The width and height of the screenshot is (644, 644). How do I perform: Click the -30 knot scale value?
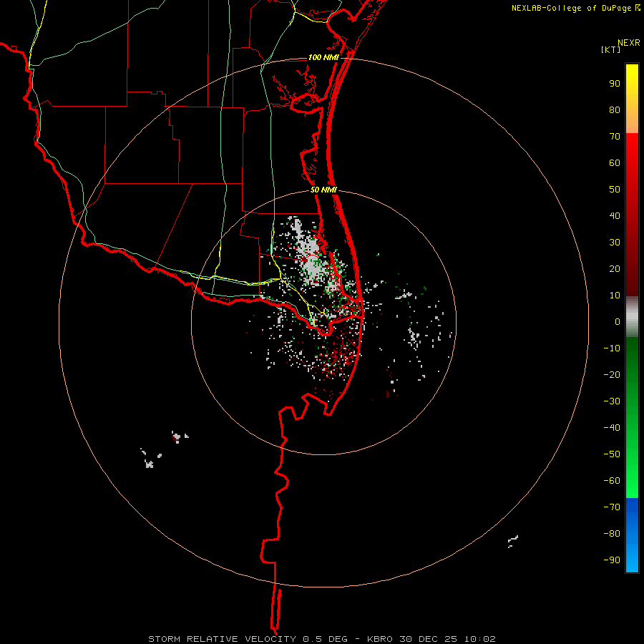tap(612, 401)
